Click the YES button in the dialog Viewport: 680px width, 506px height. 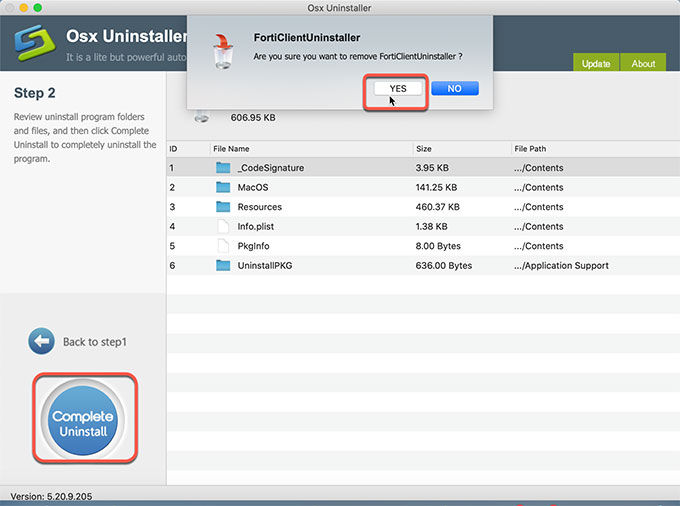(398, 88)
